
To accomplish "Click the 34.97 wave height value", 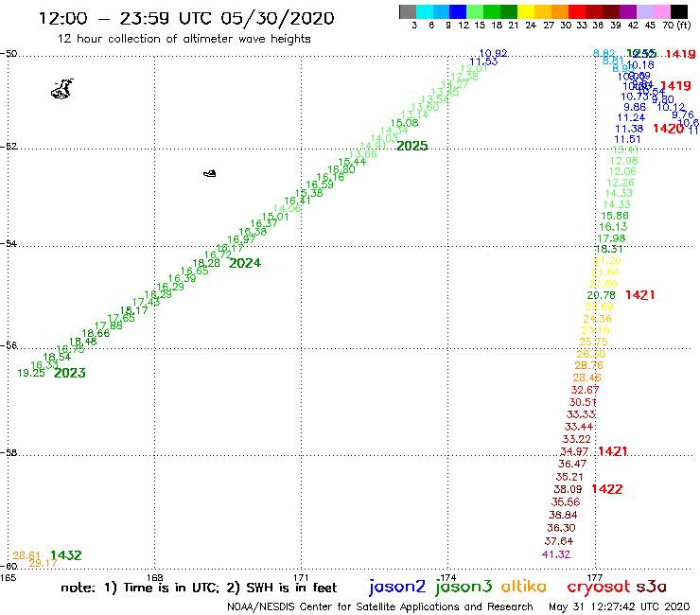I will 574,451.
